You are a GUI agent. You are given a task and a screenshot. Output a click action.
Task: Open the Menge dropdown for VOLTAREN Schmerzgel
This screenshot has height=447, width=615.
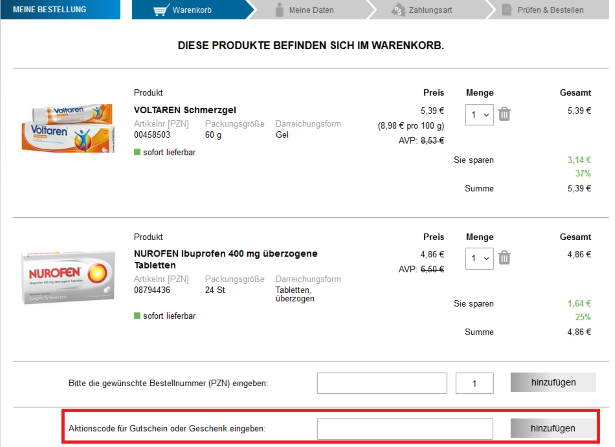479,115
